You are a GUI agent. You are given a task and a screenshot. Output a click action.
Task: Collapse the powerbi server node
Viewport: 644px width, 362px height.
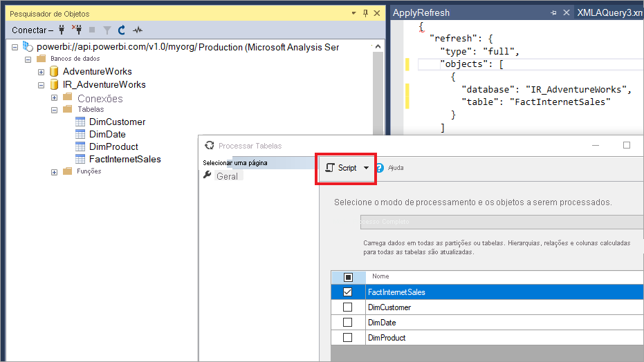pos(15,47)
